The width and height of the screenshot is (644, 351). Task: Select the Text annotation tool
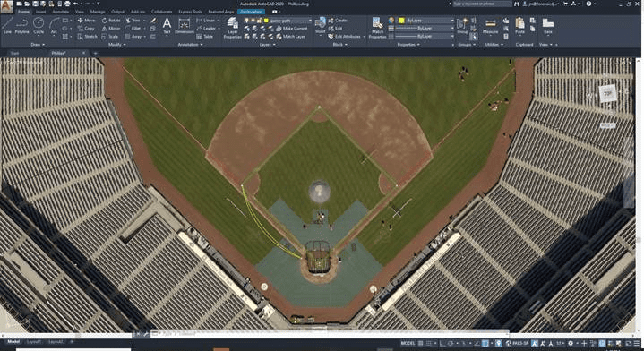[x=167, y=26]
